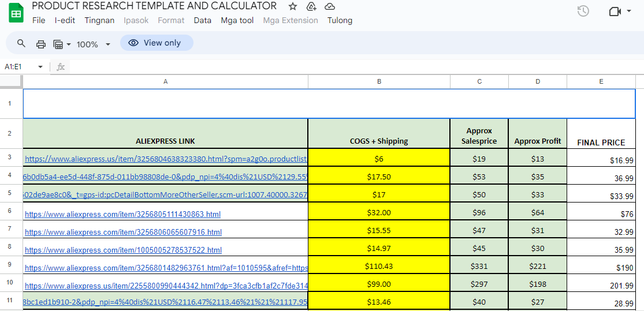Open the Google Sheets home icon
The width and height of the screenshot is (644, 311).
[x=16, y=14]
